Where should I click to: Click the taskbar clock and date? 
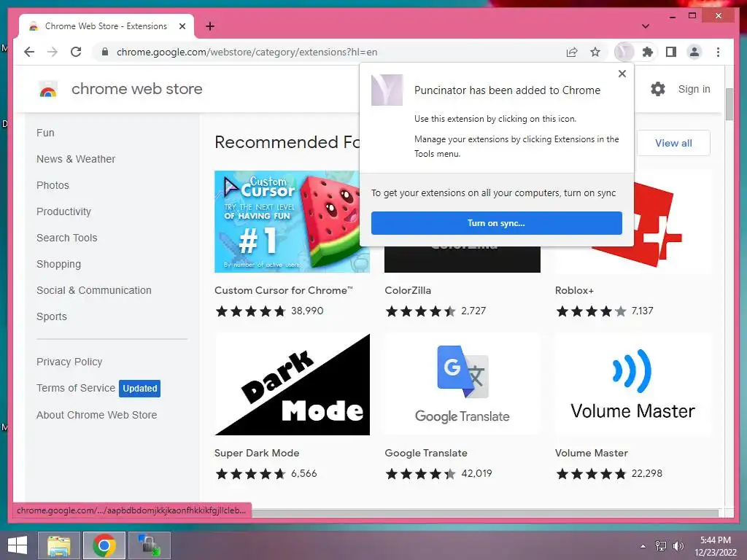coord(715,546)
